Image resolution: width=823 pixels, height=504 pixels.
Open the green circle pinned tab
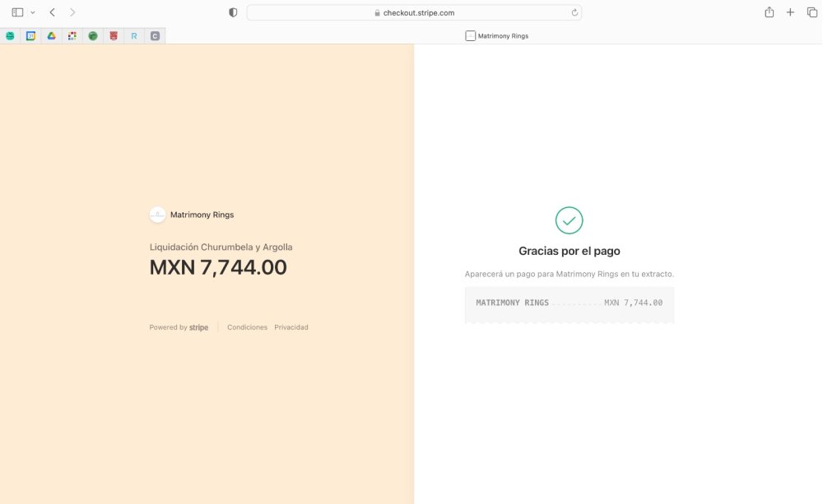(93, 35)
